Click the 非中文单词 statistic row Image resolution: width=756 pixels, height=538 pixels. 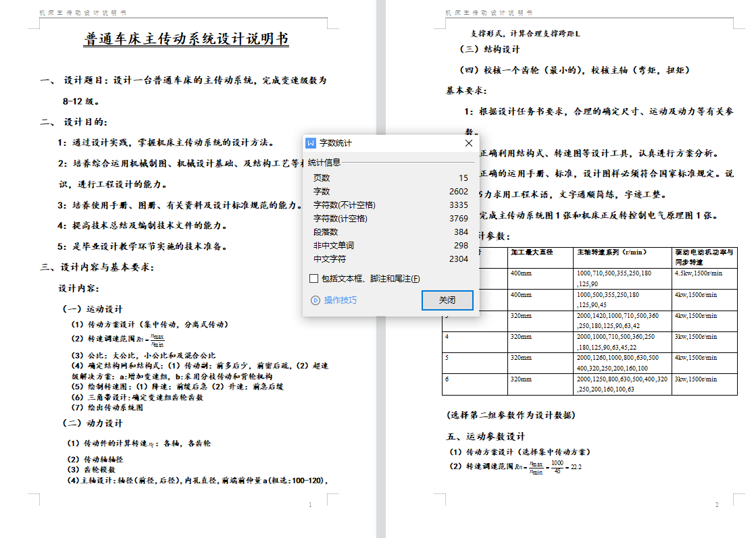pos(390,246)
